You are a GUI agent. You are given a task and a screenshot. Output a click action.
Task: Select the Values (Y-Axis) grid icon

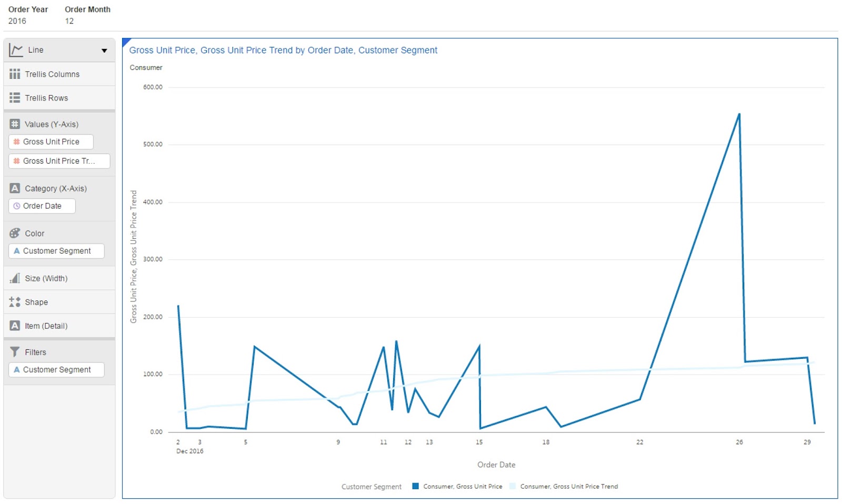click(x=15, y=124)
